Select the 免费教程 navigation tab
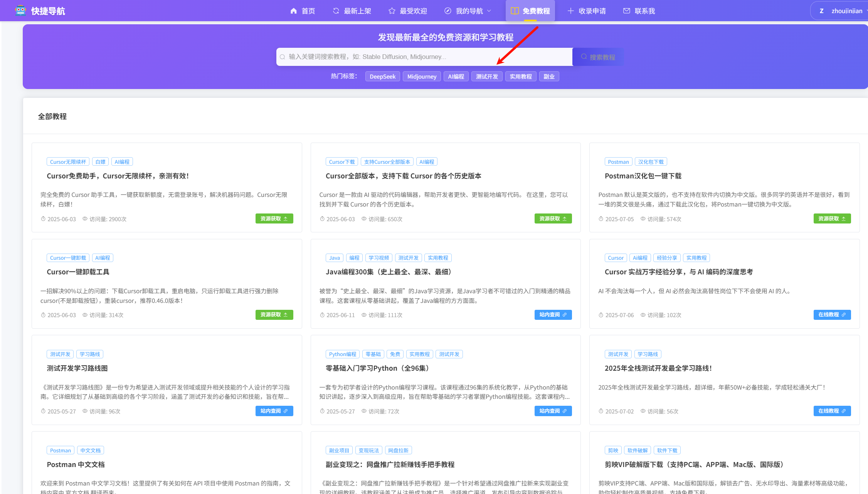This screenshot has height=494, width=868. pyautogui.click(x=530, y=11)
